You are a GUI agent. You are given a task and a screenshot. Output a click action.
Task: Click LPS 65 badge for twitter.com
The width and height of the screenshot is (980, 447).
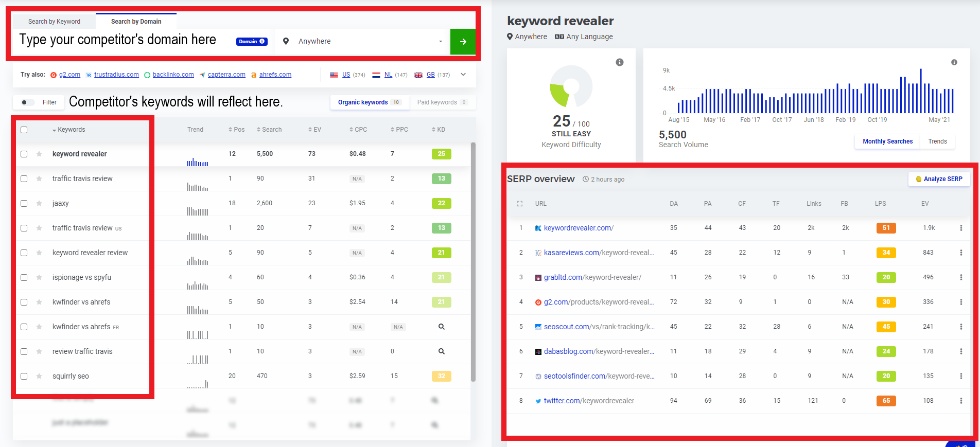point(886,401)
